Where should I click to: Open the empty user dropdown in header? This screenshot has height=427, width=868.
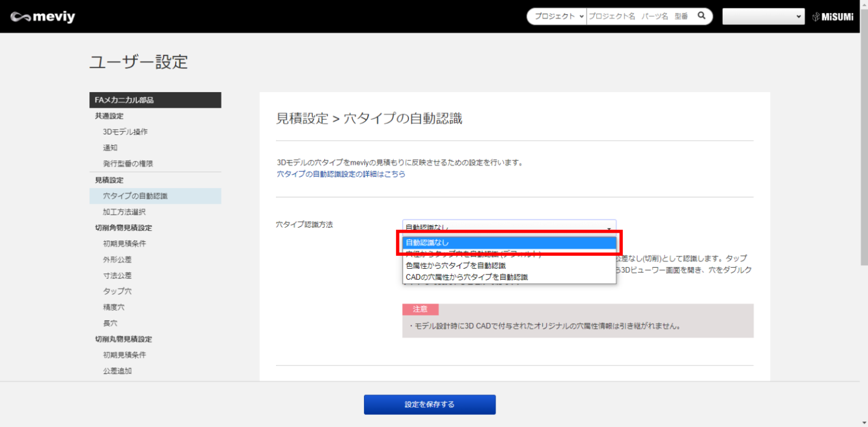[763, 16]
